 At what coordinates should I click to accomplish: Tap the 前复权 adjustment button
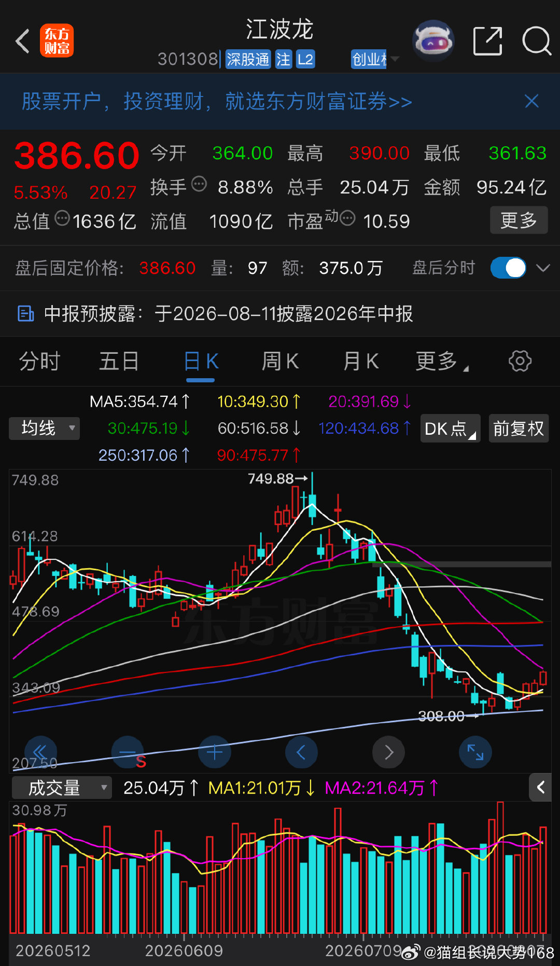(519, 429)
